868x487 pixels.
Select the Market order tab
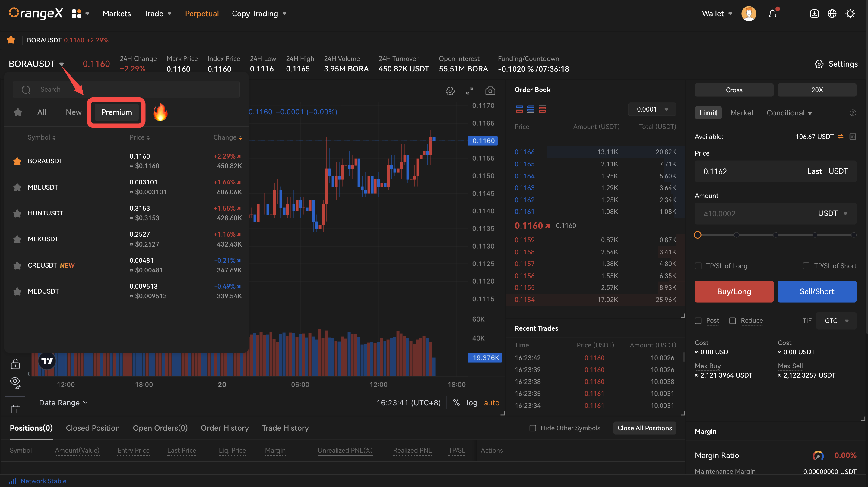click(742, 113)
